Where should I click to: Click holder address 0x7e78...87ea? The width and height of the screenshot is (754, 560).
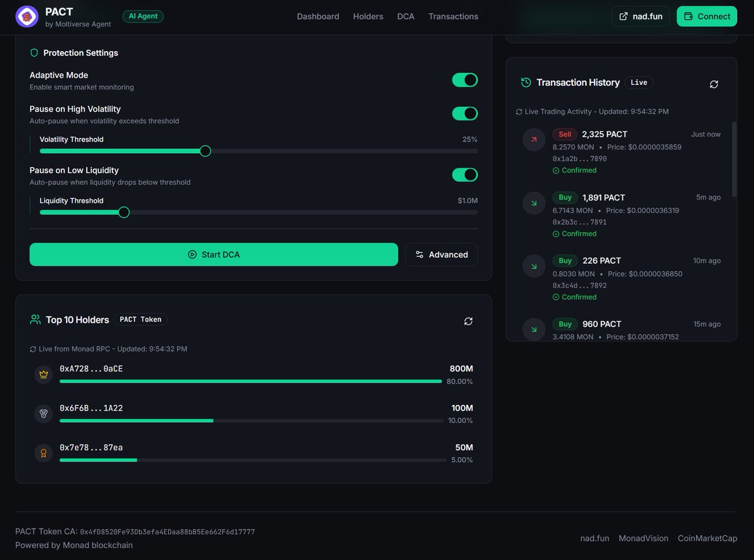(x=91, y=448)
